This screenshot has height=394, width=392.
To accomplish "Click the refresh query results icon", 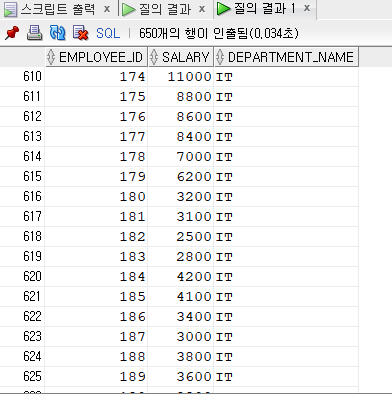I will tap(57, 33).
